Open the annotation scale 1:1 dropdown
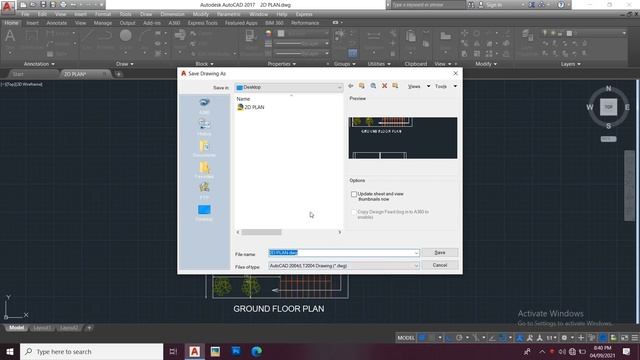 click(x=551, y=338)
